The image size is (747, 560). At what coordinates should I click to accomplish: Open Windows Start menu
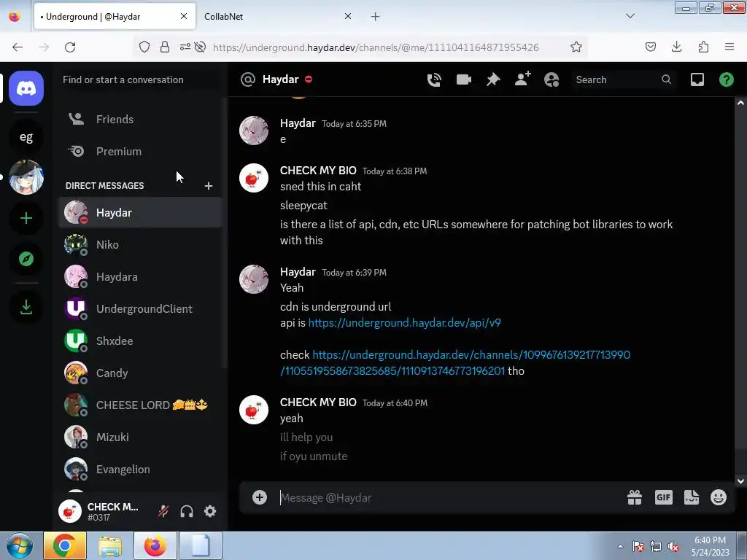coord(19,545)
